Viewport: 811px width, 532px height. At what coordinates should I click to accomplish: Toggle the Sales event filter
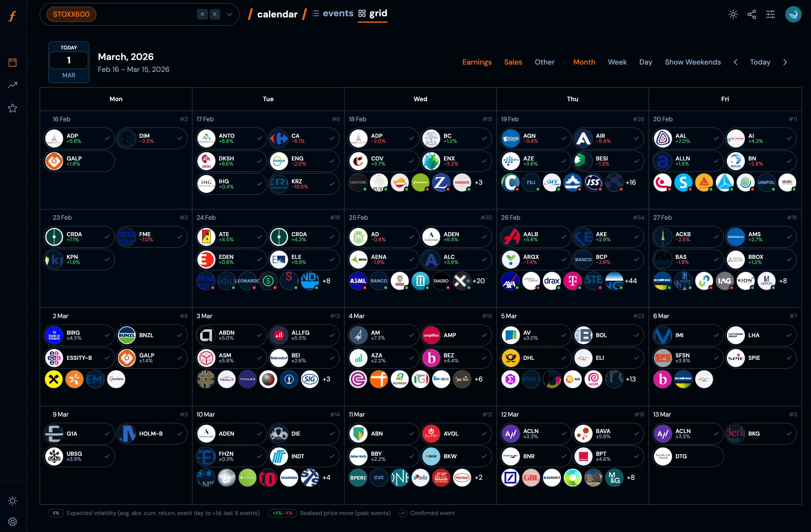(x=513, y=62)
